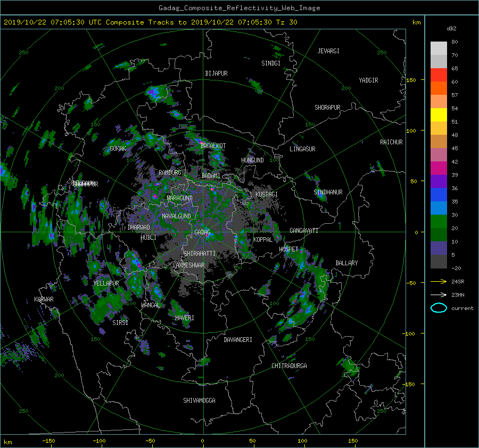The height and width of the screenshot is (448, 479).
Task: Click the SINDGI city label
Action: [x=271, y=63]
